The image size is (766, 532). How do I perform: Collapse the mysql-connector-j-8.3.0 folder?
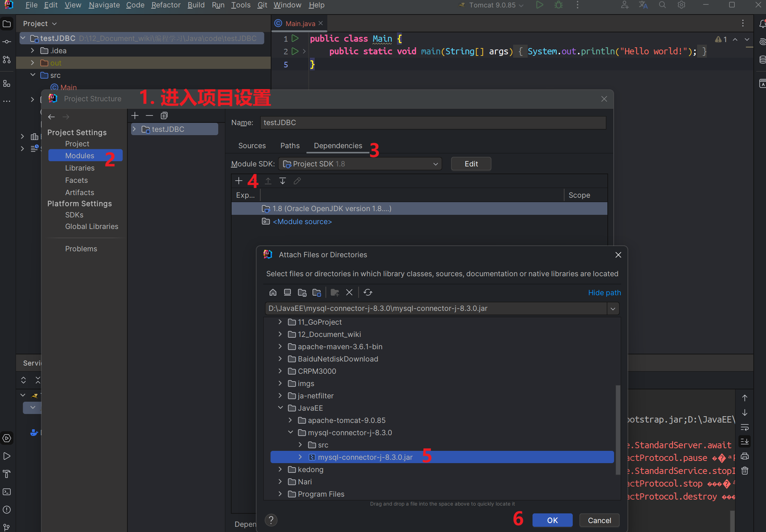point(290,433)
